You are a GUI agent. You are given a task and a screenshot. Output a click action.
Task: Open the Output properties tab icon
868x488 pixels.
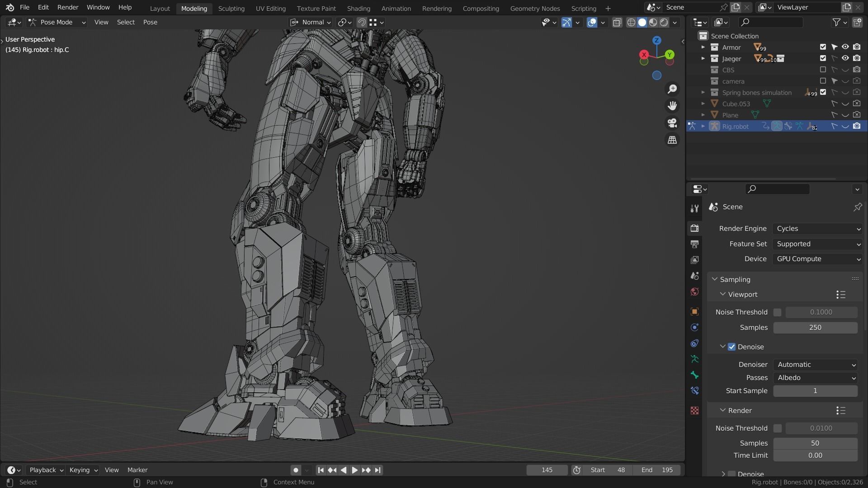point(695,244)
